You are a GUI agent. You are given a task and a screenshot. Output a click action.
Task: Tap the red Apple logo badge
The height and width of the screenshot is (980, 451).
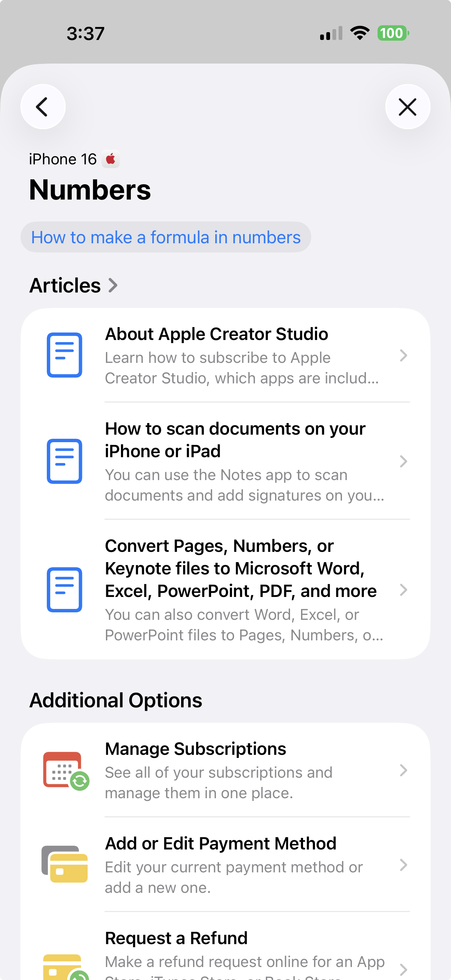[x=111, y=159]
